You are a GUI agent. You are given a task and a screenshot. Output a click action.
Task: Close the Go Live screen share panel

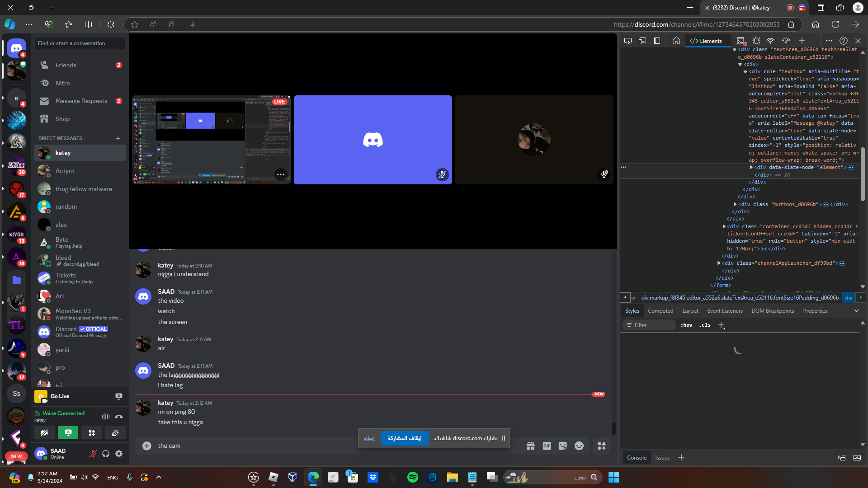coord(119,396)
